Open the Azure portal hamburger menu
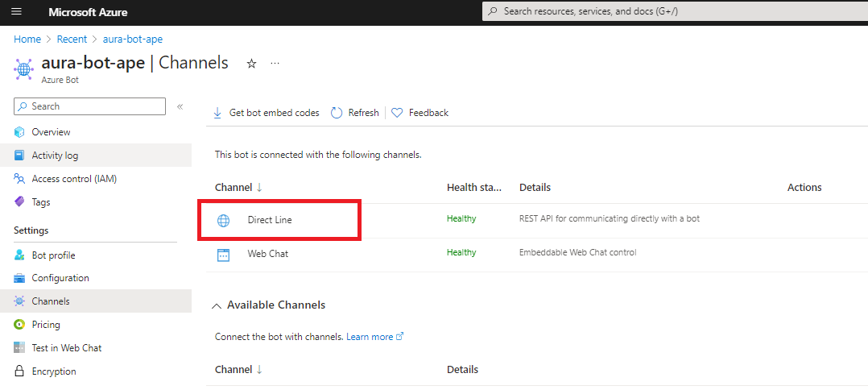 point(16,11)
